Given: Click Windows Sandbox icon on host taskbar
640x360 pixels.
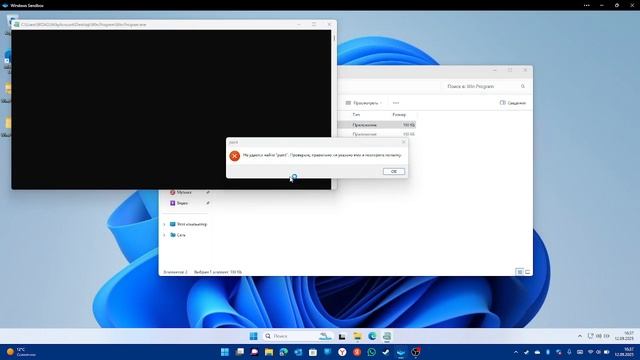Looking at the screenshot, I should click(x=401, y=352).
